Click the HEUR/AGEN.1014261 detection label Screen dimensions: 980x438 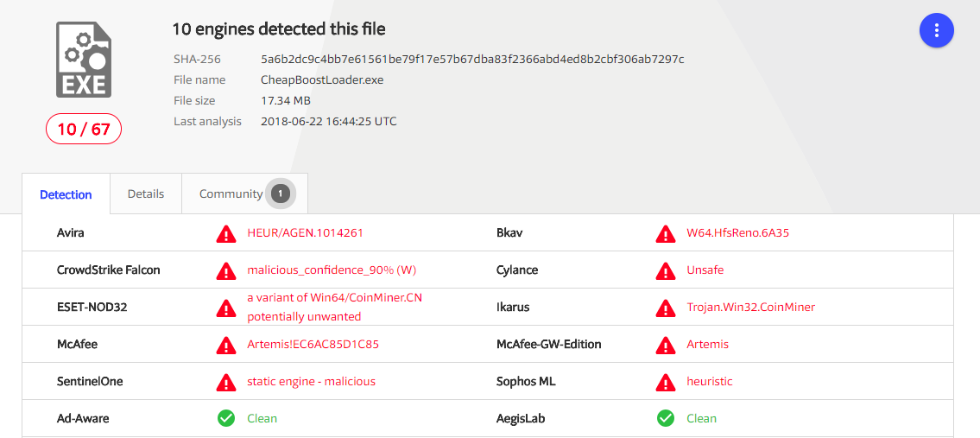pyautogui.click(x=306, y=233)
